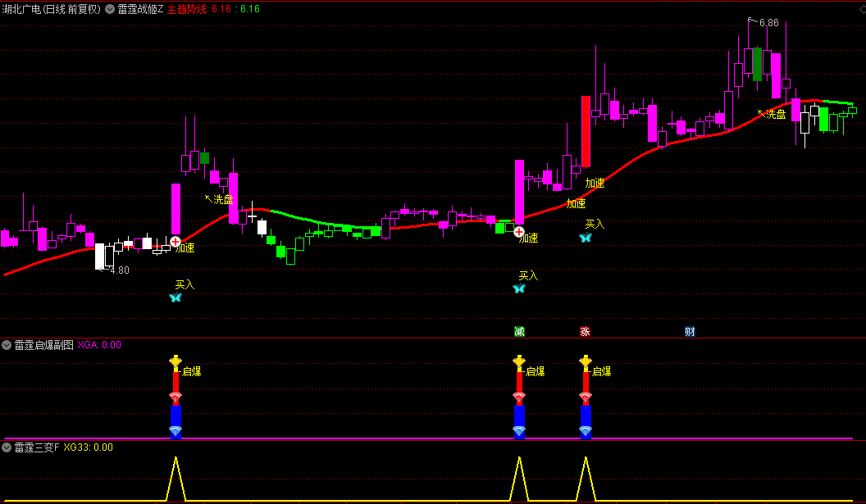Click the rightmost yellow spike in 雷霆三变F
Image resolution: width=866 pixels, height=504 pixels.
click(586, 478)
